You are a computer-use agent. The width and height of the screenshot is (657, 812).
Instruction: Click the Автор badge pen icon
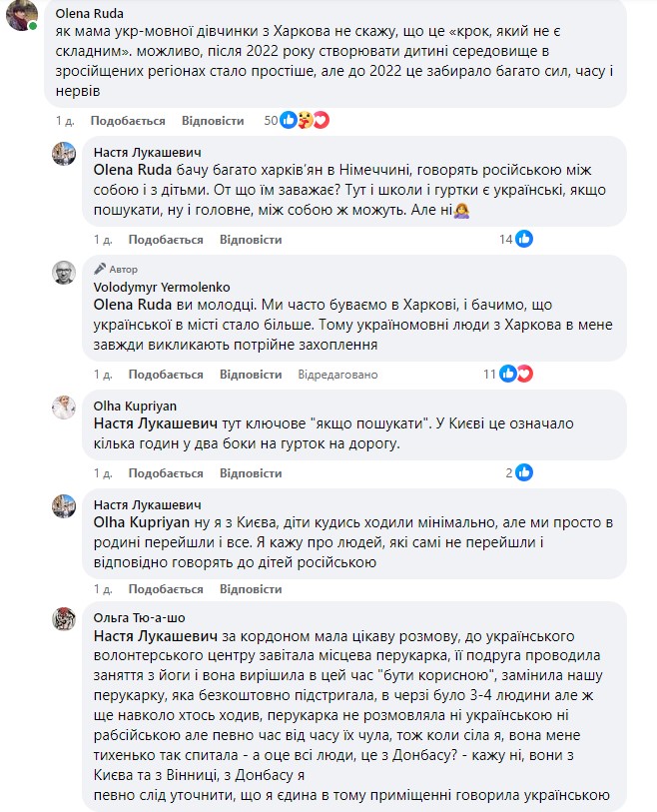(x=99, y=270)
